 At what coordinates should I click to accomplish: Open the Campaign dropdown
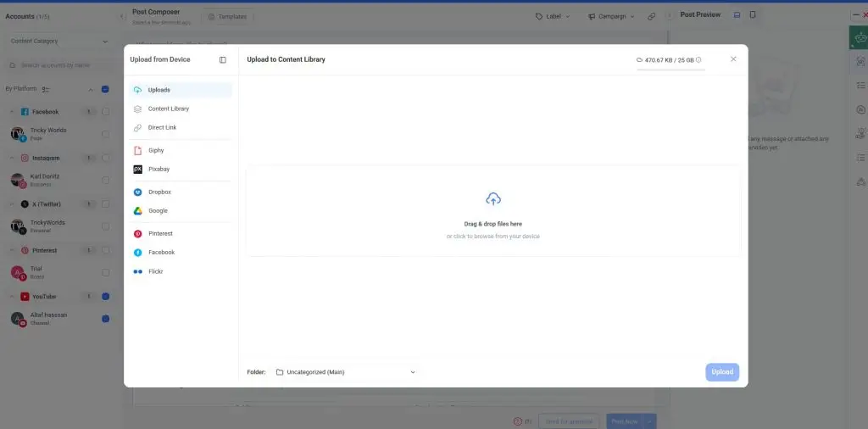tap(611, 17)
